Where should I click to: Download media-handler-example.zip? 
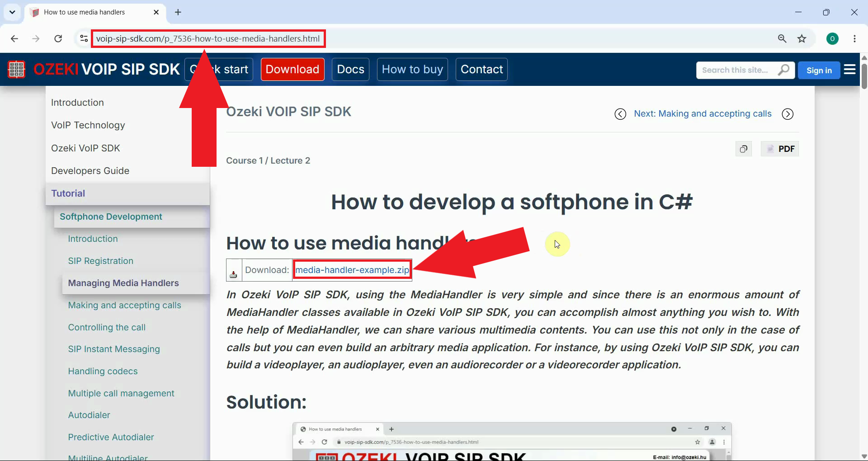(352, 270)
